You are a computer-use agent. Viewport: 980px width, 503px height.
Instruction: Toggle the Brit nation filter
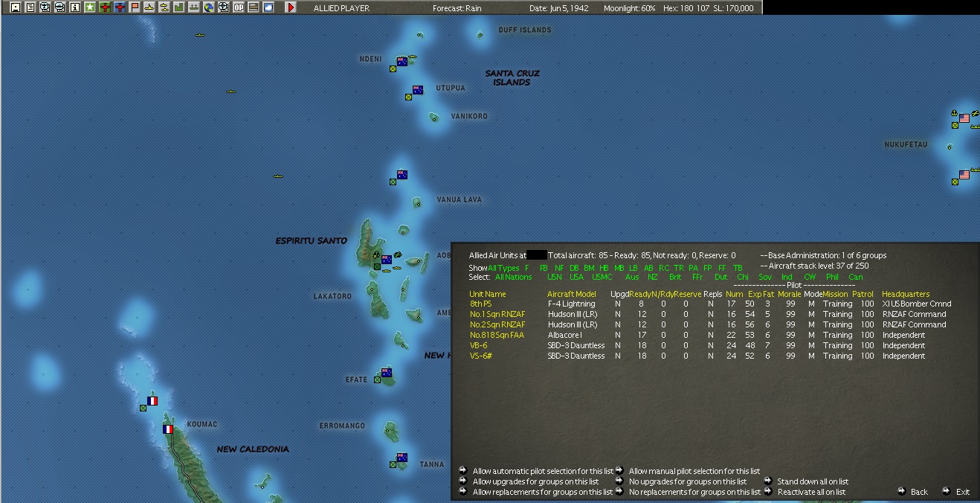(675, 277)
